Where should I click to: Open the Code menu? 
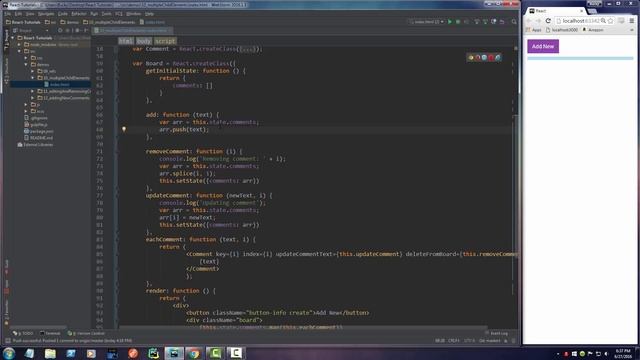62,14
